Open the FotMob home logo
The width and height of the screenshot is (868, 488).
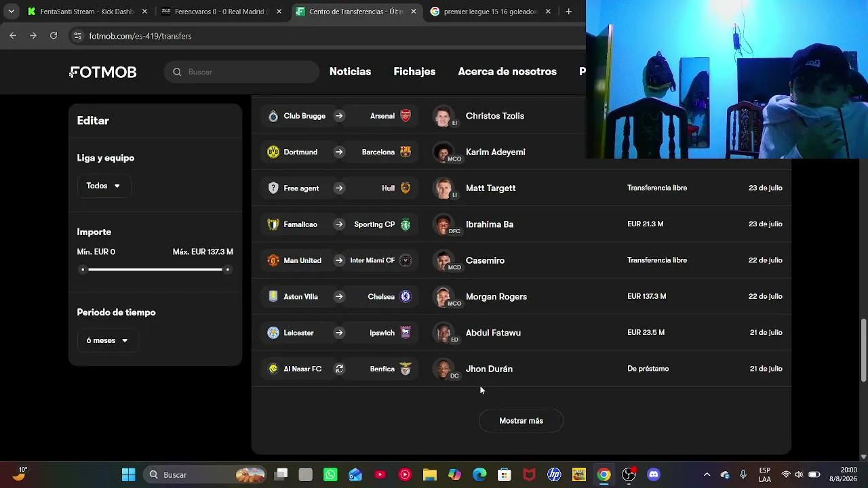point(103,72)
